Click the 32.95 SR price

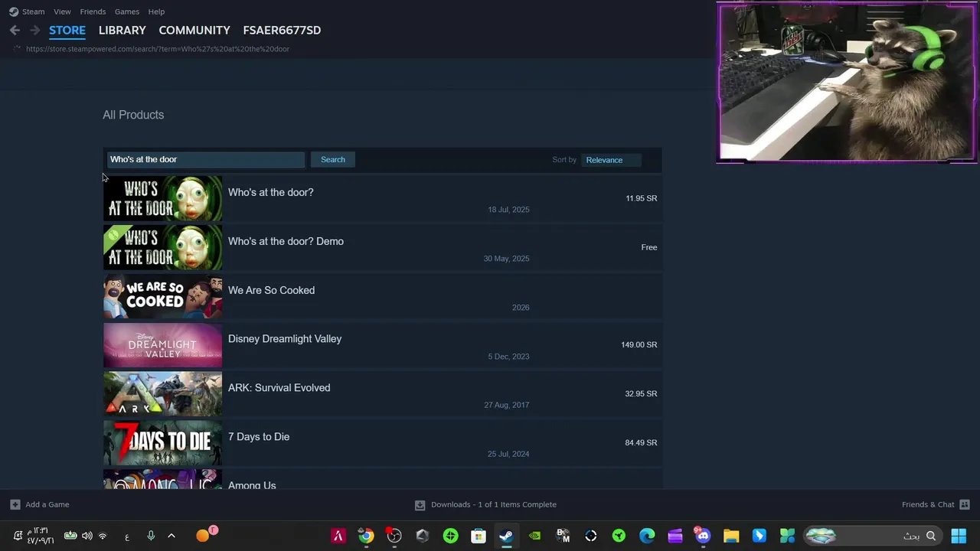641,393
